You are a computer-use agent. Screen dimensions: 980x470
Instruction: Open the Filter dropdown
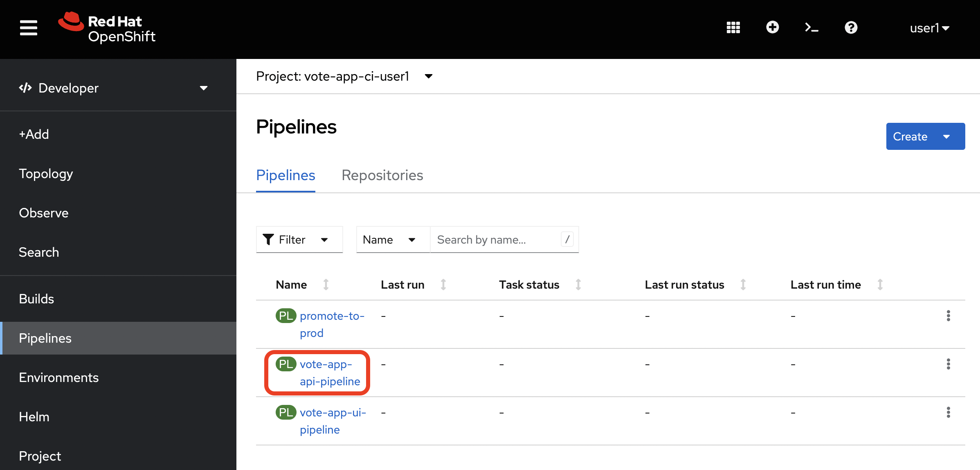coord(299,240)
